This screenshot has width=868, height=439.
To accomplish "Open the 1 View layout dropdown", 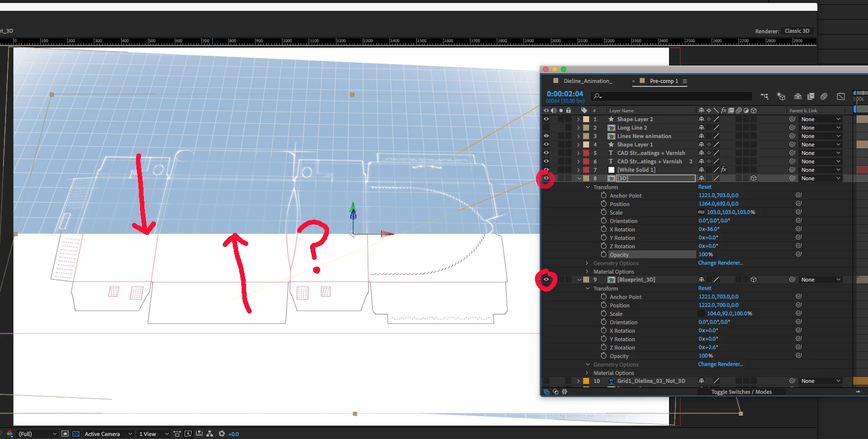I will click(x=154, y=434).
